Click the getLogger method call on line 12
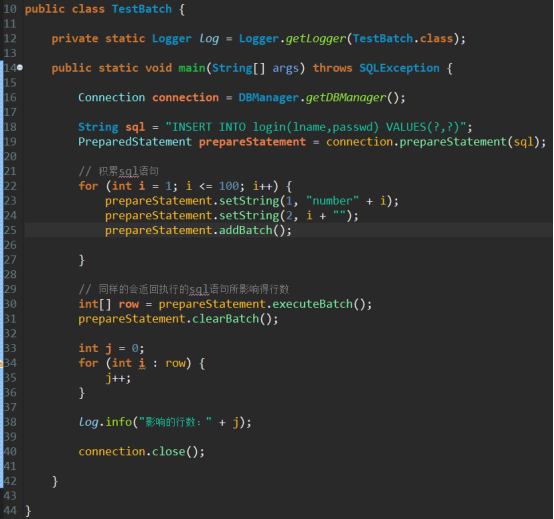 pos(316,39)
